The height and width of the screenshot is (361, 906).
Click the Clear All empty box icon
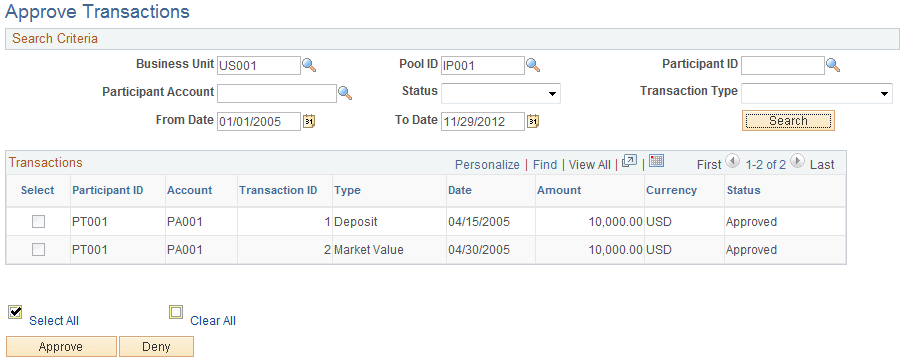176,312
